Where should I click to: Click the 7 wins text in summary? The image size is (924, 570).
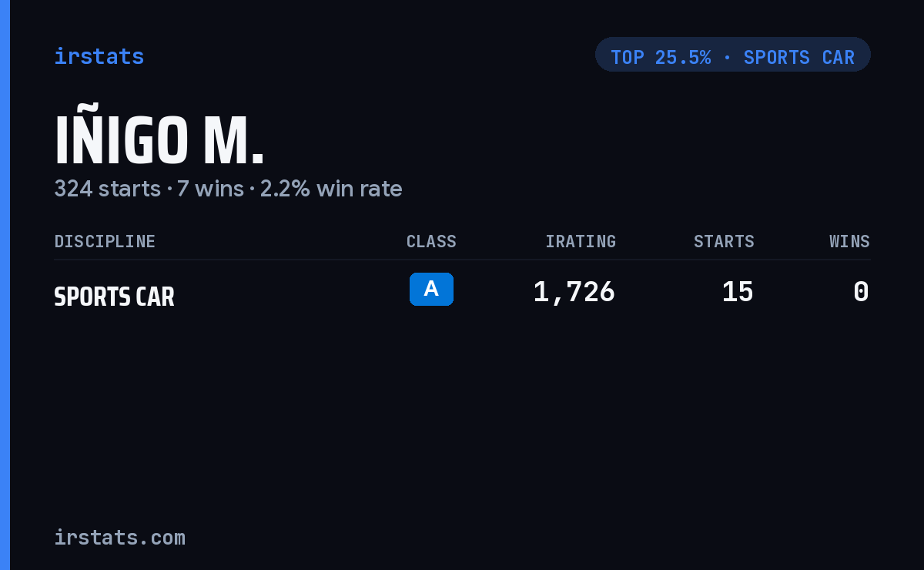coord(210,189)
